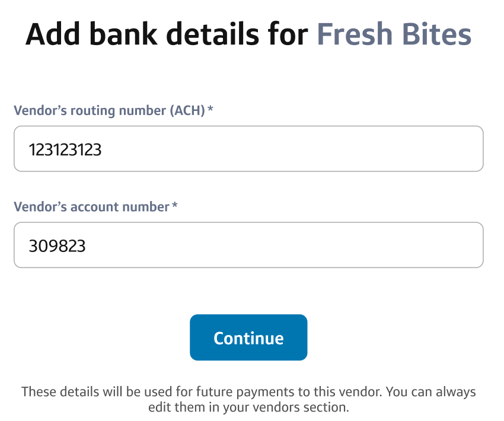Click the required asterisk after account number label
Viewport: 504px width, 421px height.
click(x=174, y=206)
